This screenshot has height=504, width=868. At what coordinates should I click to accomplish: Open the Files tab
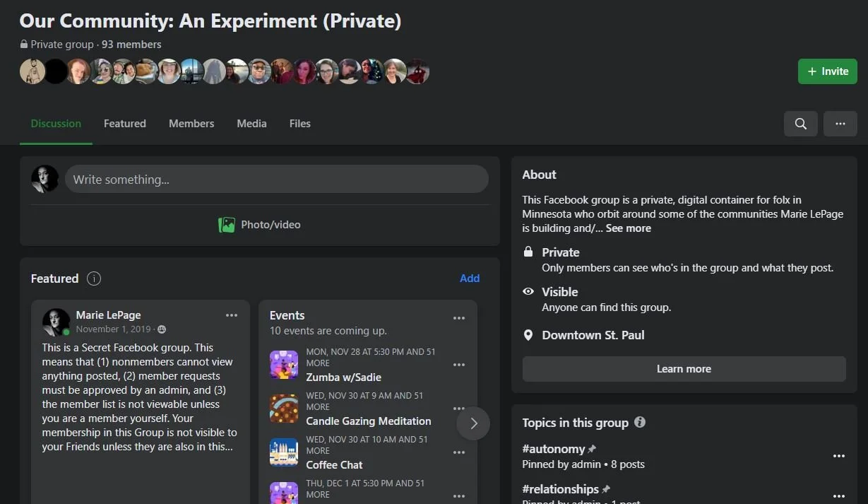(x=300, y=123)
